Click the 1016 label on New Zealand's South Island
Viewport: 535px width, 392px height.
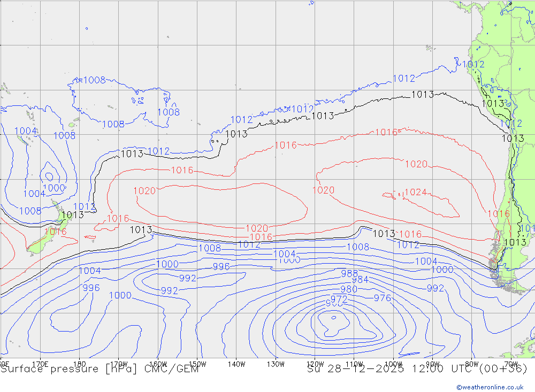[x=55, y=232]
